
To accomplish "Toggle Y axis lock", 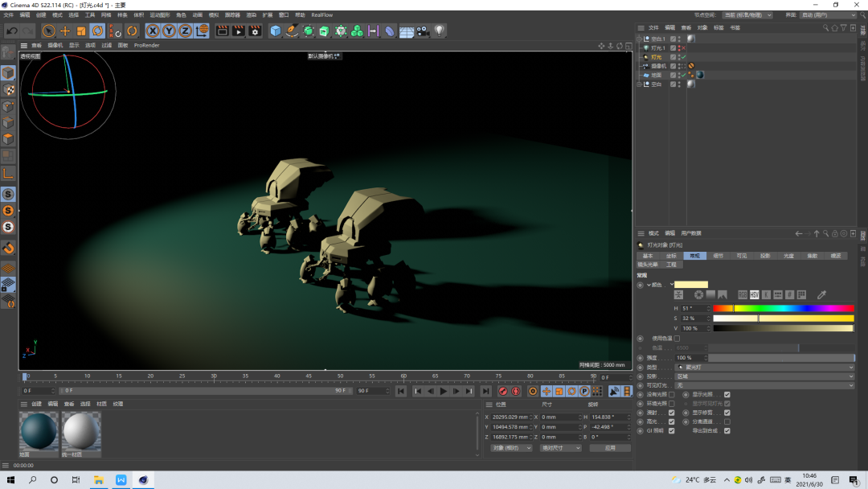I will click(x=169, y=31).
